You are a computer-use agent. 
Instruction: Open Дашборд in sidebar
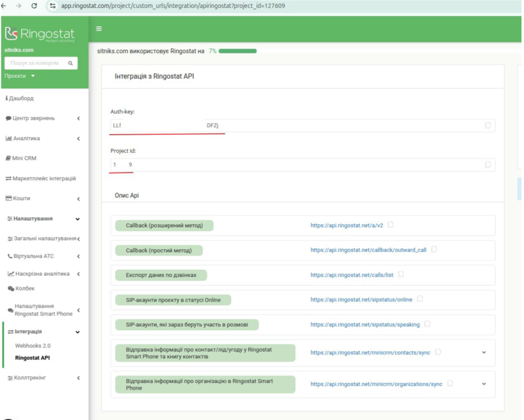(x=20, y=98)
